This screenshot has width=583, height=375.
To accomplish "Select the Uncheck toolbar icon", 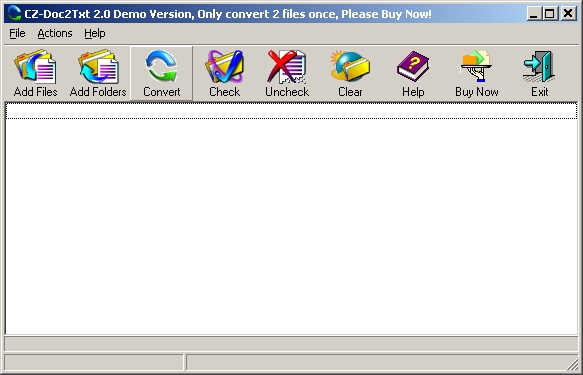I will pyautogui.click(x=287, y=73).
